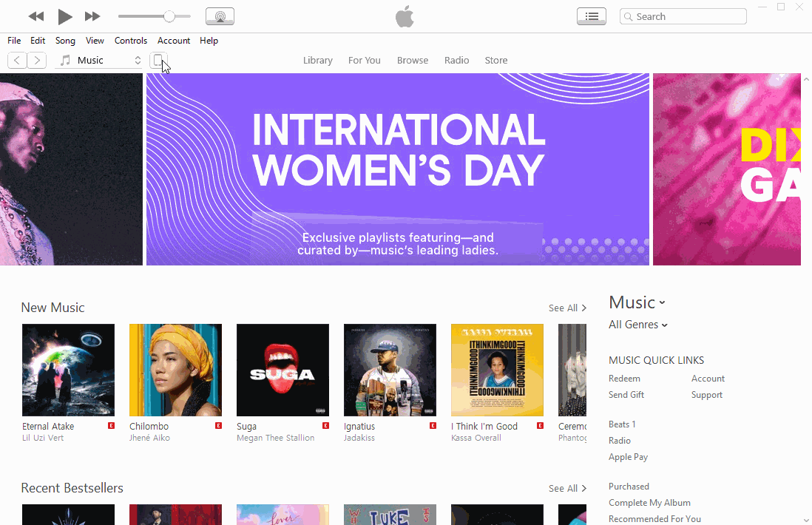Viewport: 812px width, 525px height.
Task: Click the Jhené Aiko artist name
Action: [149, 438]
